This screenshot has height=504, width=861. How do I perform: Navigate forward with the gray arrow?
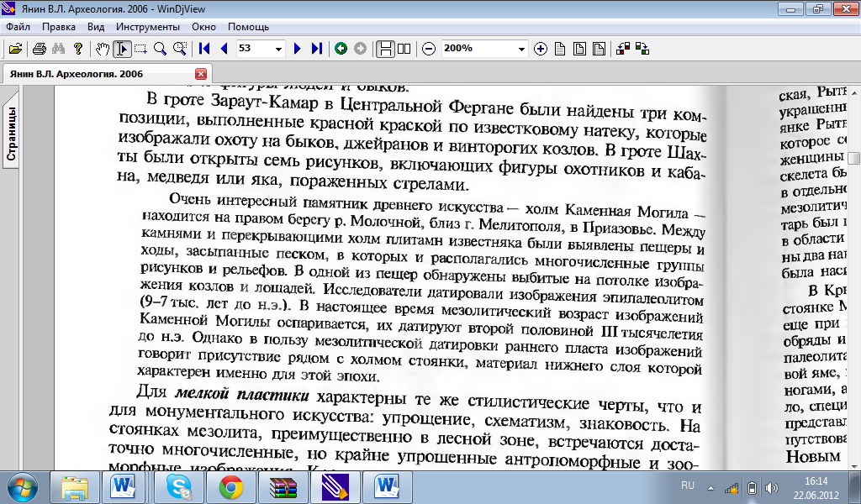coord(360,49)
